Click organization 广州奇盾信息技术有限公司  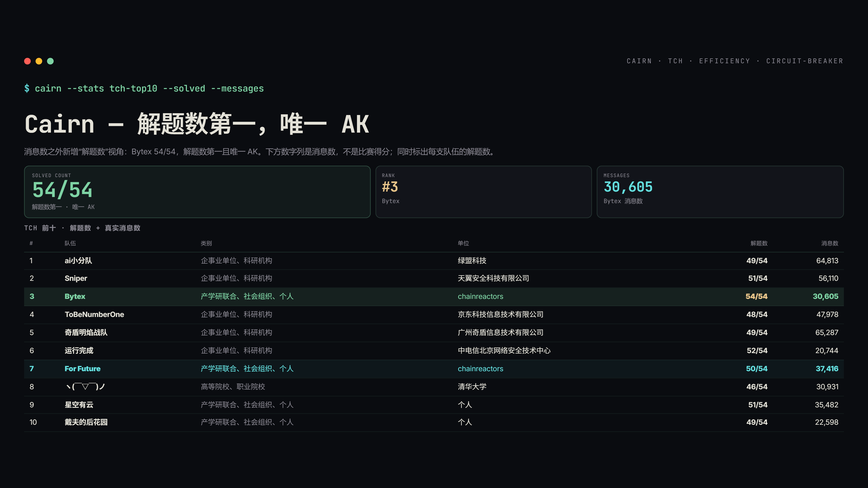pyautogui.click(x=500, y=332)
